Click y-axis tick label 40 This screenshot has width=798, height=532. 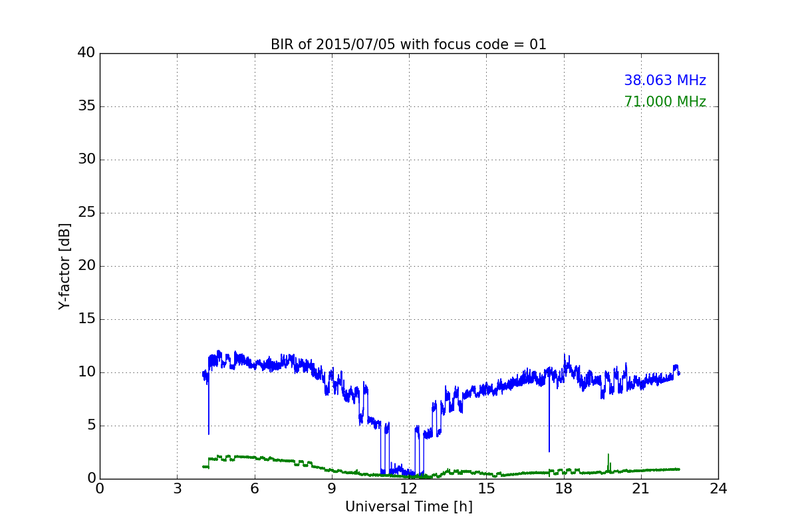tap(86, 53)
